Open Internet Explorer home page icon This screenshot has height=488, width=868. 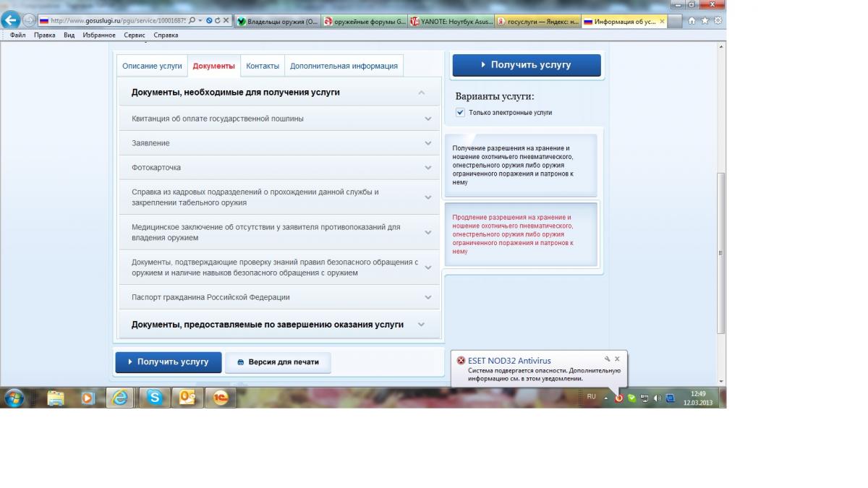tap(692, 21)
